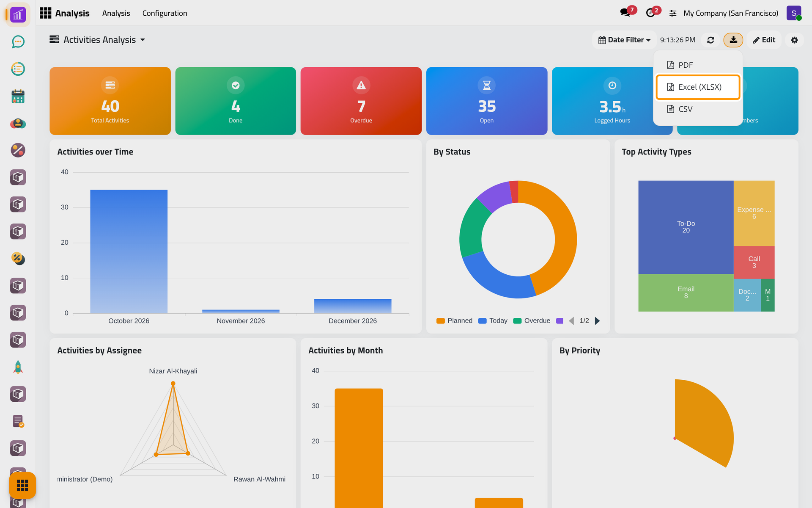Select Excel (XLSX) export option
The height and width of the screenshot is (508, 812).
point(698,87)
